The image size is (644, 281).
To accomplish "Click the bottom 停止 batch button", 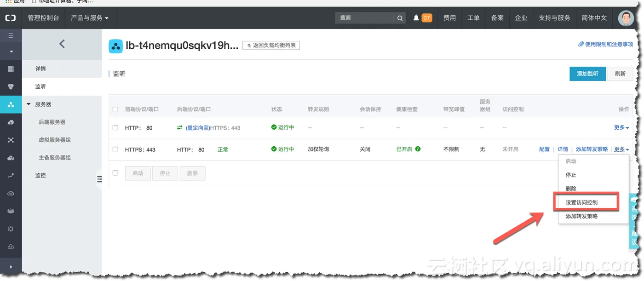I will click(165, 173).
